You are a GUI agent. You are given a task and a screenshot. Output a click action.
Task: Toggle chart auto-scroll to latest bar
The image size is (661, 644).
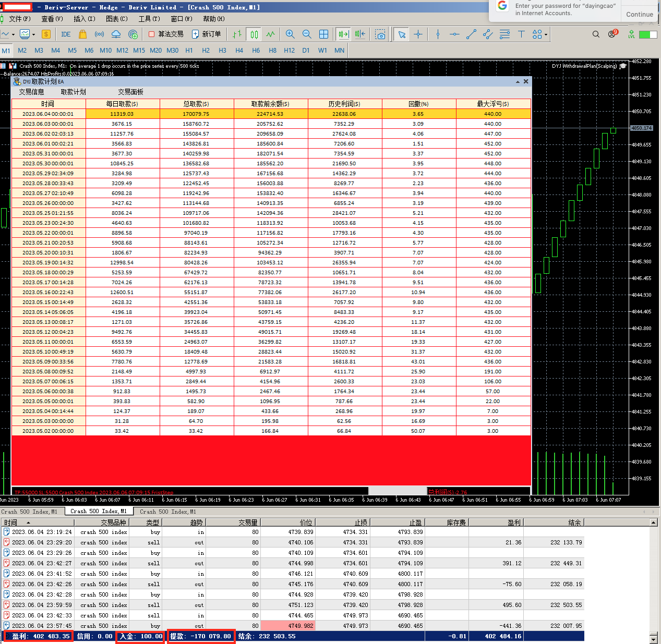pyautogui.click(x=343, y=34)
